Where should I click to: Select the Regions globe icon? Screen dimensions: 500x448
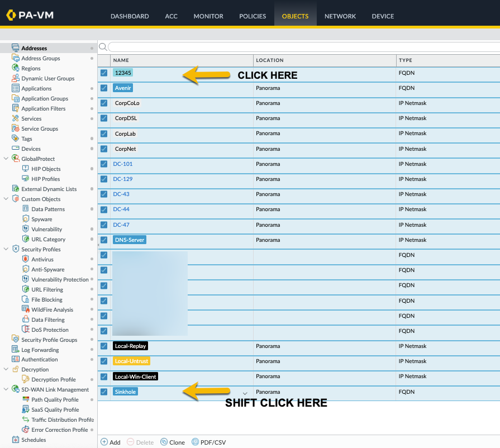(15, 68)
